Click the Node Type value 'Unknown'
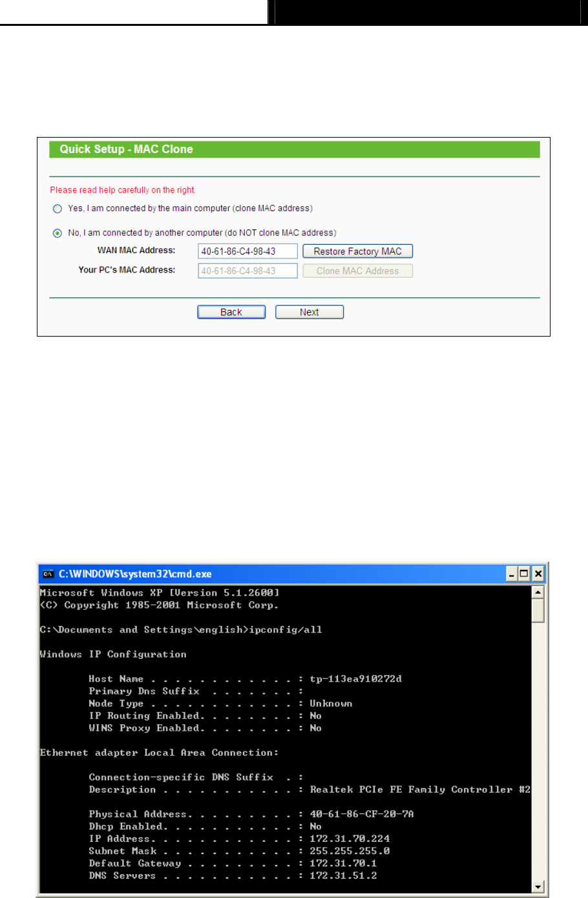Image resolution: width=588 pixels, height=898 pixels. tap(331, 704)
